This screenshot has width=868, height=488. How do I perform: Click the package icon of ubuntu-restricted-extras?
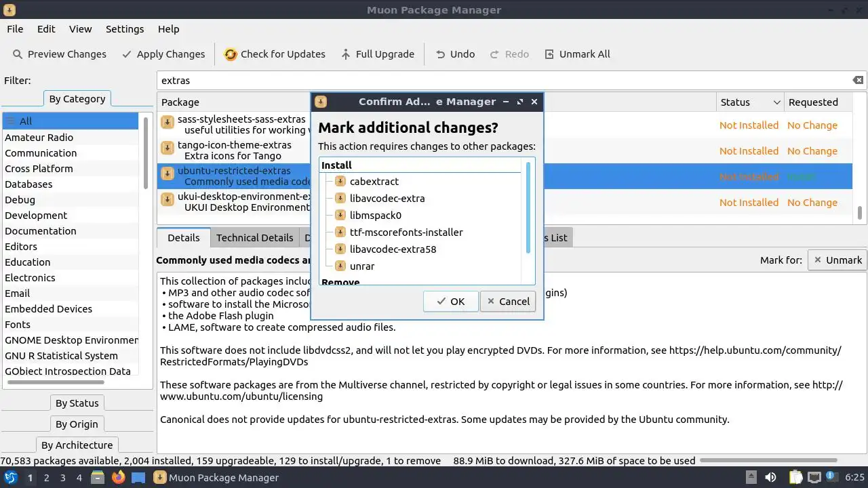pos(167,174)
